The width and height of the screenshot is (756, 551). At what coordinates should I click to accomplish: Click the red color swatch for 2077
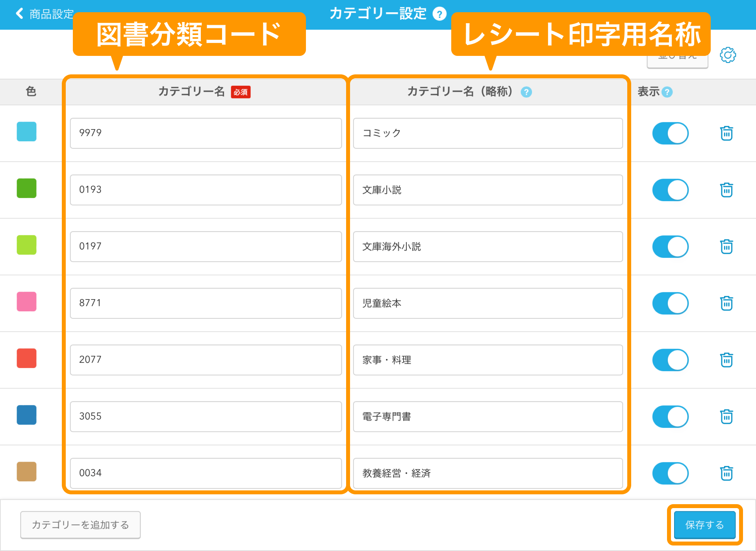click(26, 358)
